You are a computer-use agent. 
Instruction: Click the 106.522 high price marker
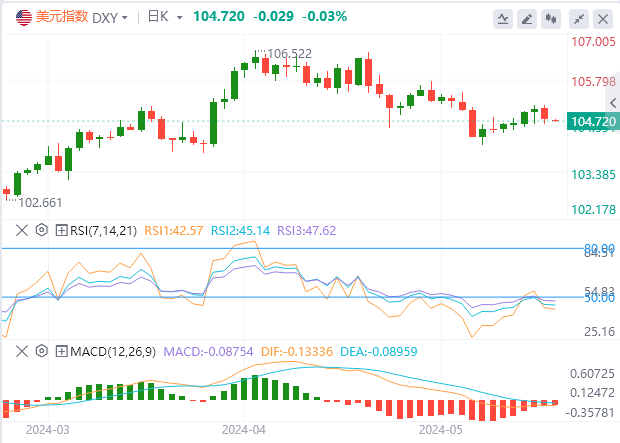tap(290, 53)
